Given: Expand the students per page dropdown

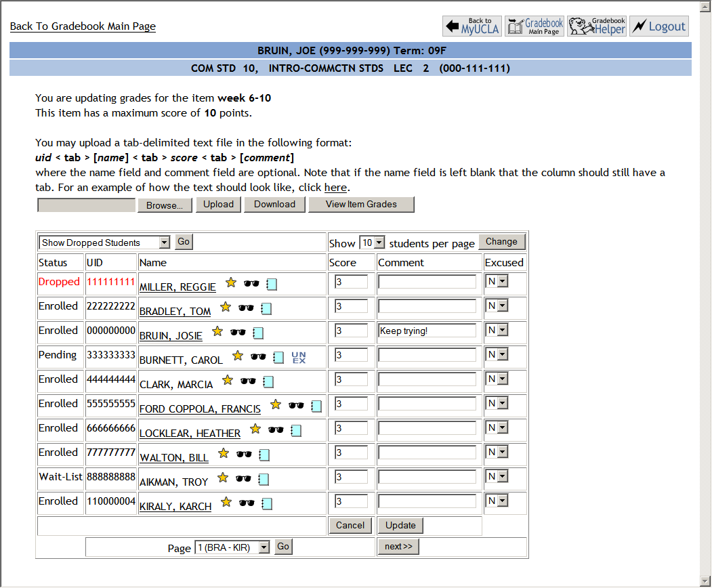Looking at the screenshot, I should coord(372,243).
